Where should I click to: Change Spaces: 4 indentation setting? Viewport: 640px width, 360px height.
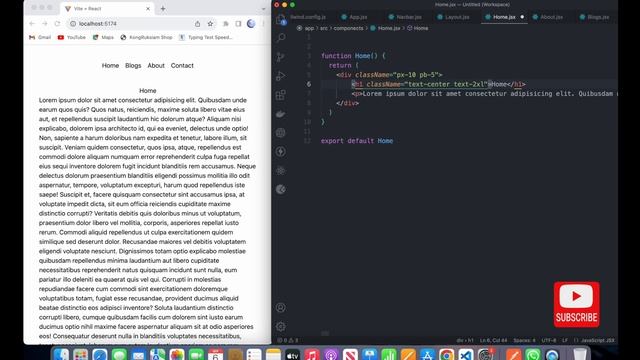click(524, 340)
